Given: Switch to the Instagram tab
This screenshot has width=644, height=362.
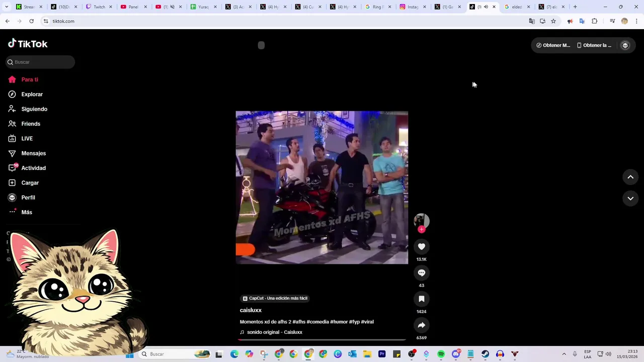Looking at the screenshot, I should [413, 7].
